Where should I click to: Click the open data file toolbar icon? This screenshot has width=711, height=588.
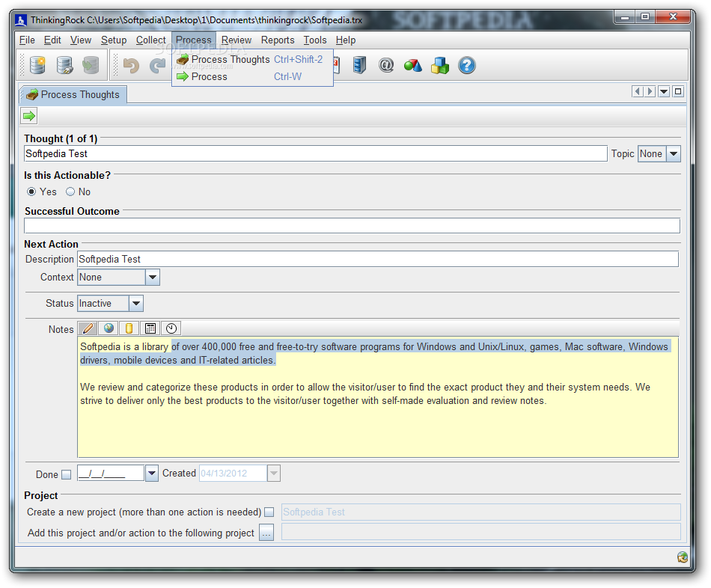coord(64,65)
